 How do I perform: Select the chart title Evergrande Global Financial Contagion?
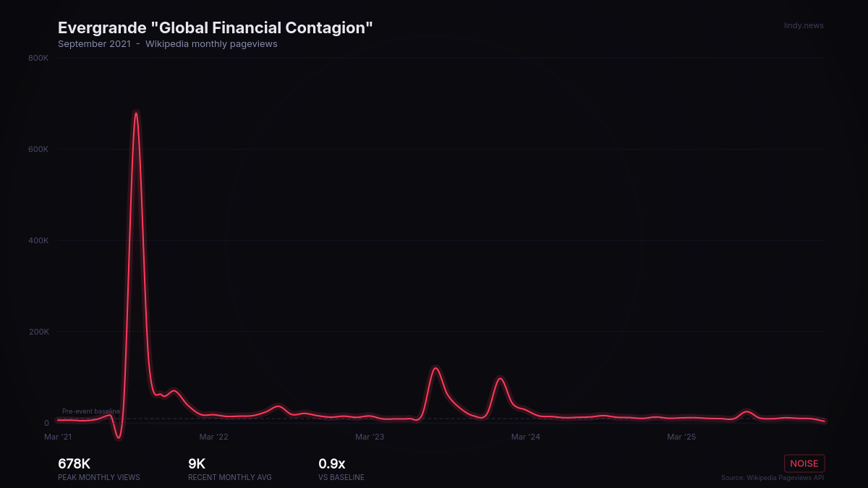point(216,27)
